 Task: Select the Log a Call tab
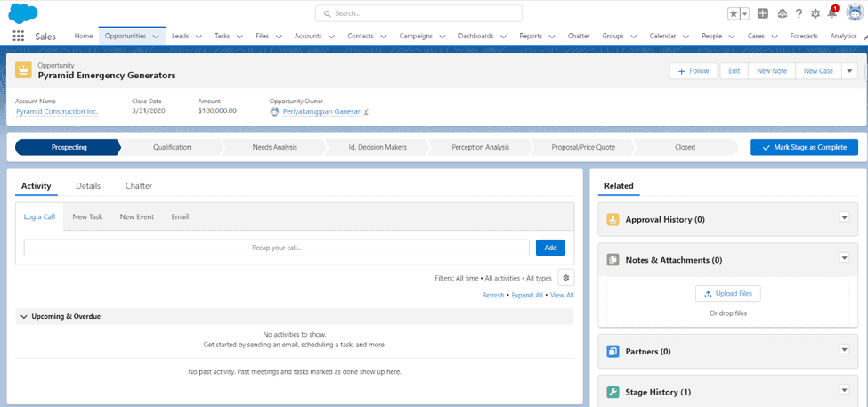(39, 216)
